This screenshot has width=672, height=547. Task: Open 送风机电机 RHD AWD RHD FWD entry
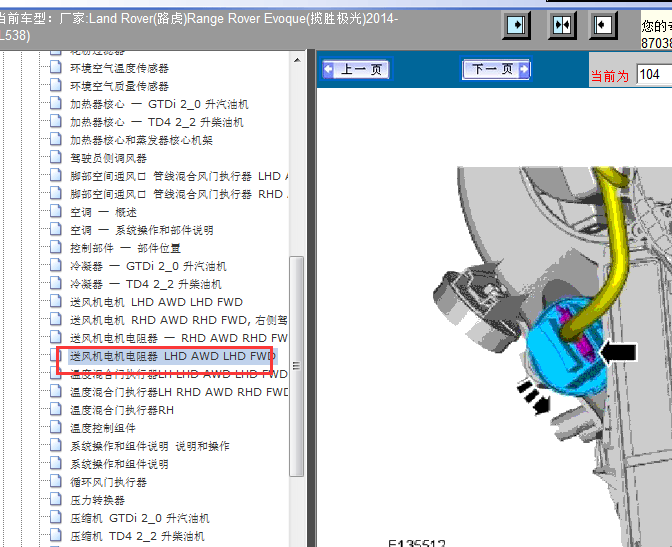click(x=179, y=320)
